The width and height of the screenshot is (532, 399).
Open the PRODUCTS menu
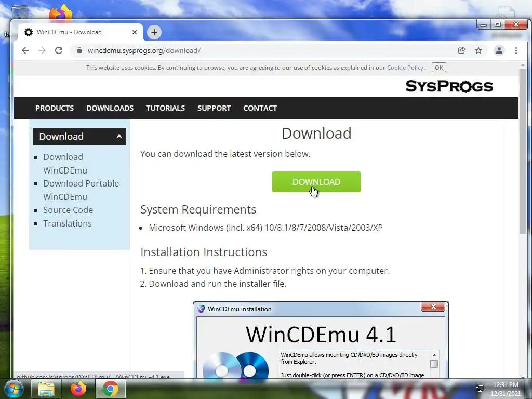[55, 108]
